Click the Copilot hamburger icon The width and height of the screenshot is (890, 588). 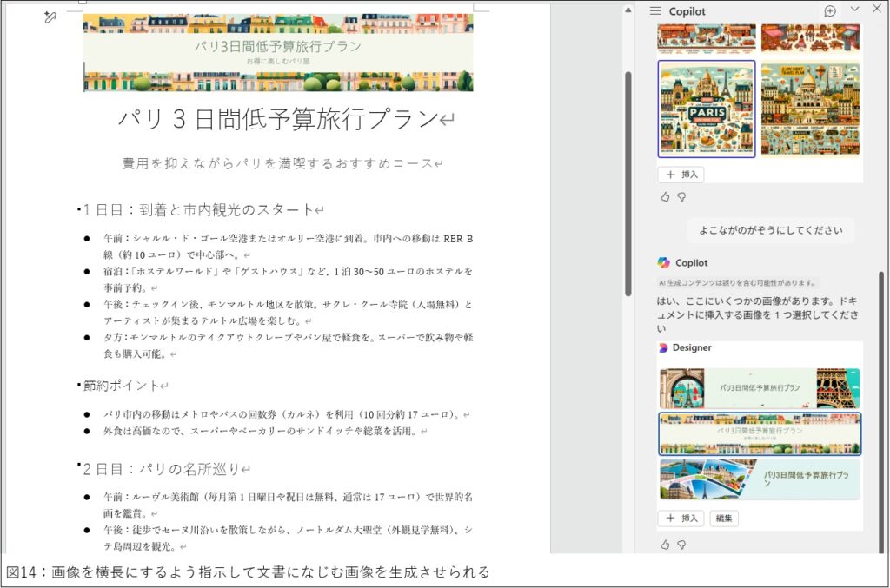(656, 10)
